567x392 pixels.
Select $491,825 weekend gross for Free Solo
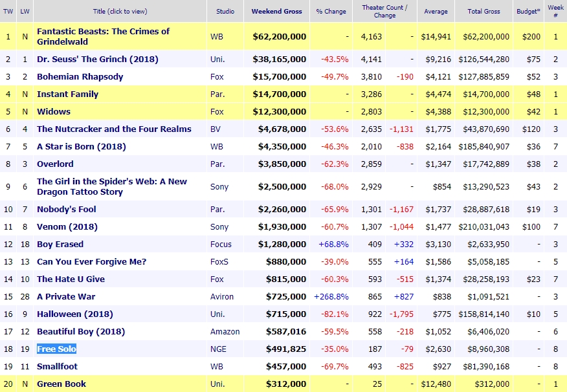pos(286,349)
